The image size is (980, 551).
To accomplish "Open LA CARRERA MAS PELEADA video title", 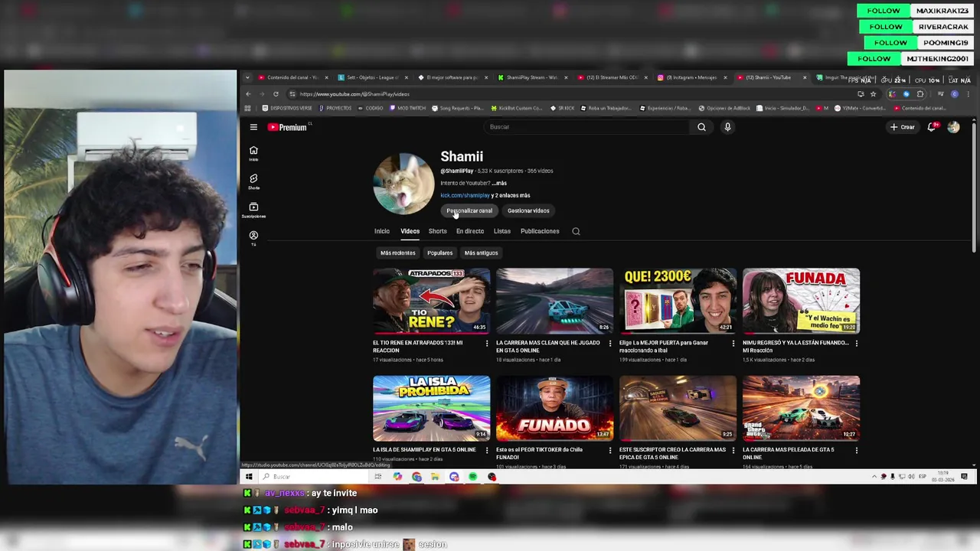I will coord(788,453).
